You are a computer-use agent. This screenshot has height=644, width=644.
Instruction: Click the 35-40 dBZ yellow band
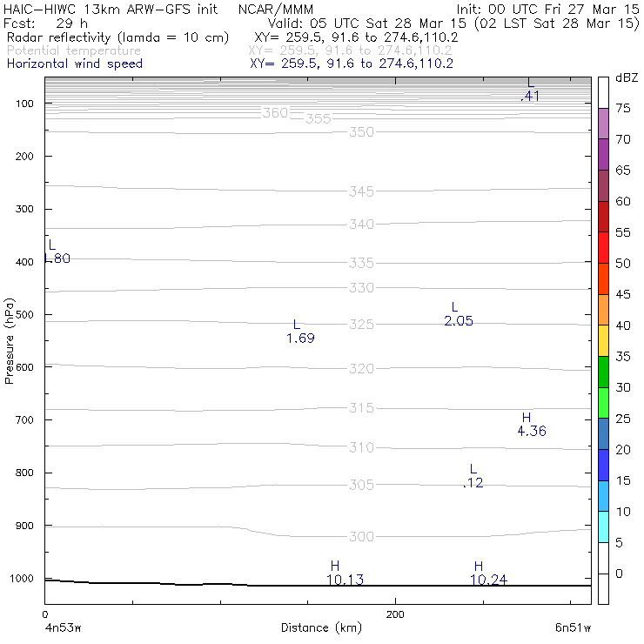click(x=603, y=340)
